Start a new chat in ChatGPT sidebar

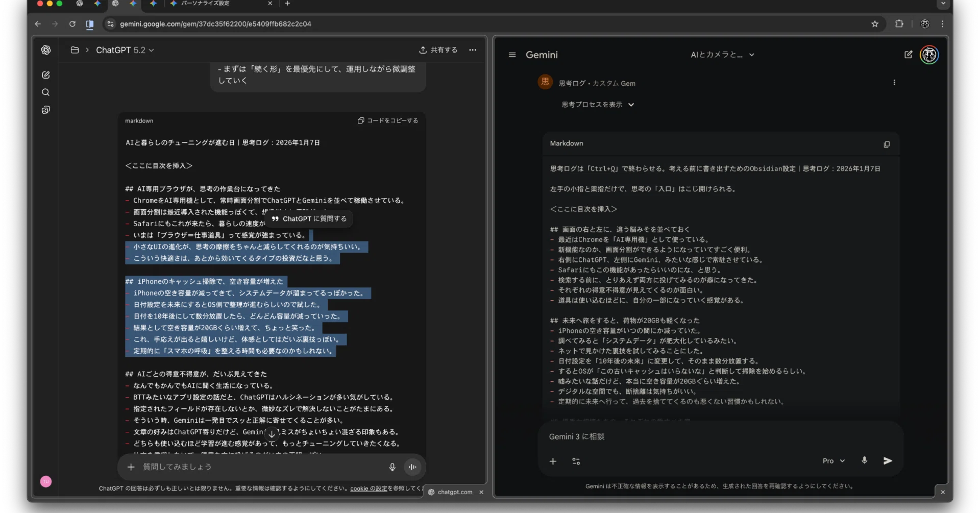[46, 75]
